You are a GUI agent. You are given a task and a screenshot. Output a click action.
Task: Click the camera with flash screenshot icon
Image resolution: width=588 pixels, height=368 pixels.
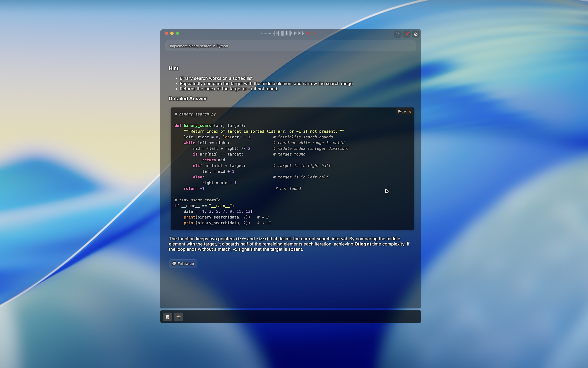178,317
